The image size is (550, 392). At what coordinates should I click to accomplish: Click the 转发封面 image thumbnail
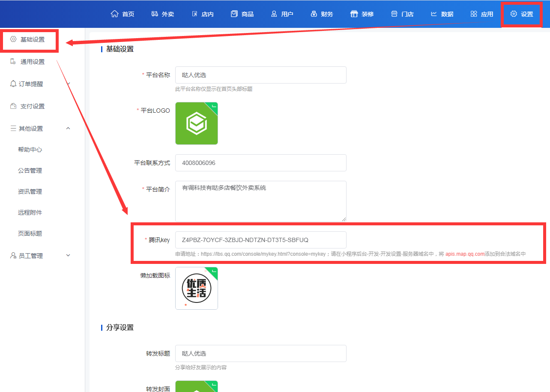[197, 386]
